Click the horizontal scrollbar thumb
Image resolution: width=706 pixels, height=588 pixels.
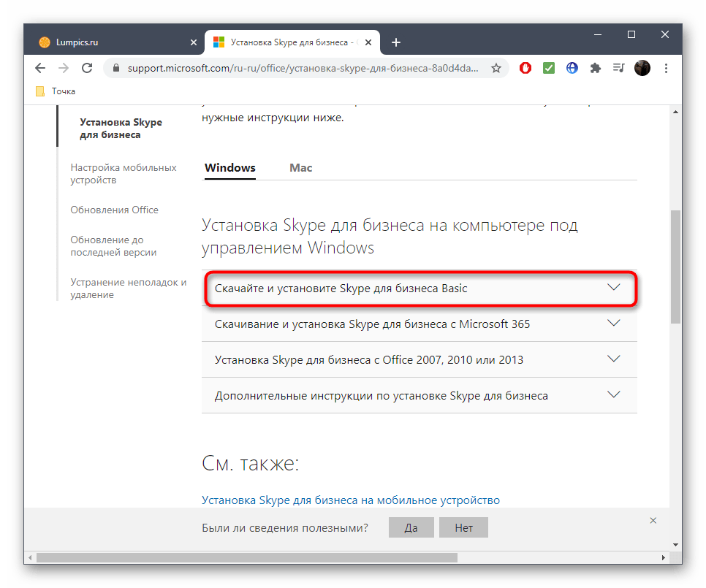point(247,558)
